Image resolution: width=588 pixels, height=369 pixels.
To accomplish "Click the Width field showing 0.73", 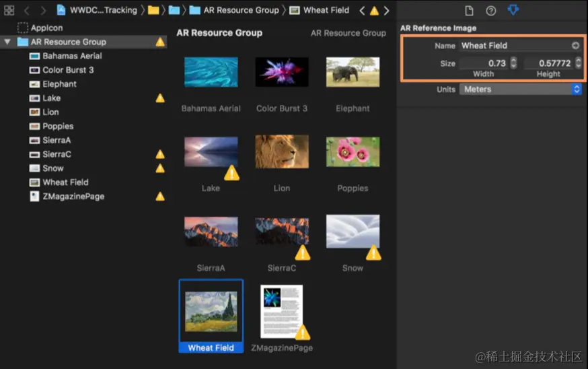I will click(484, 63).
